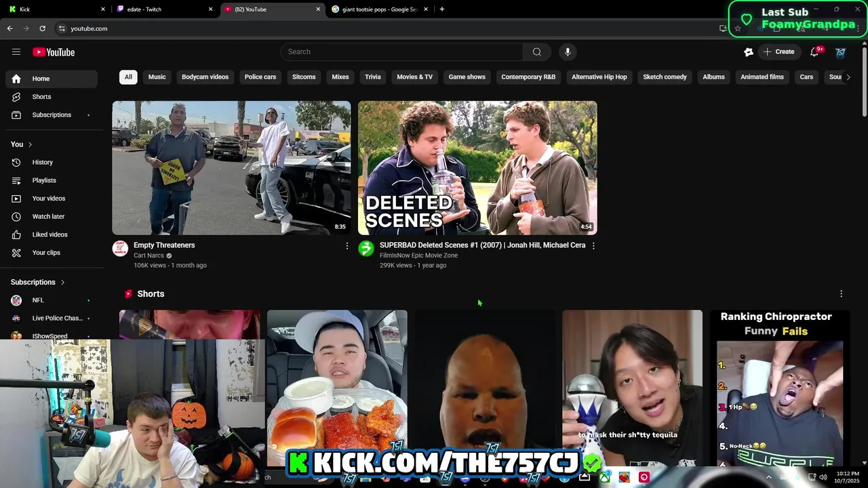Open Cart Narcs channel avatar
868x488 pixels.
click(x=120, y=249)
